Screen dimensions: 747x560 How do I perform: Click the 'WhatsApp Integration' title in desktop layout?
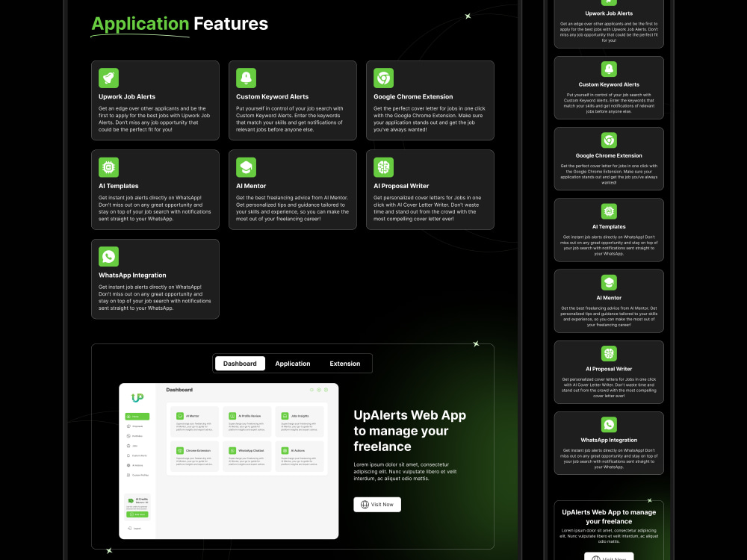click(132, 276)
